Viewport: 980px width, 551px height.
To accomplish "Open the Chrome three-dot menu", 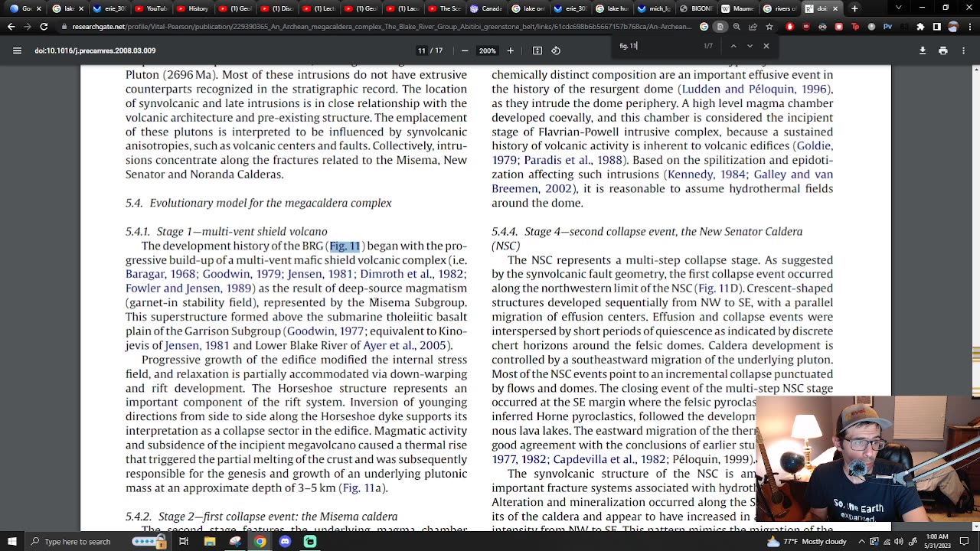I will click(969, 27).
